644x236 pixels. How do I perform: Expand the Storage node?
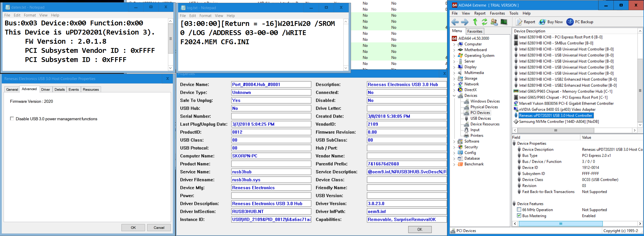454,79
